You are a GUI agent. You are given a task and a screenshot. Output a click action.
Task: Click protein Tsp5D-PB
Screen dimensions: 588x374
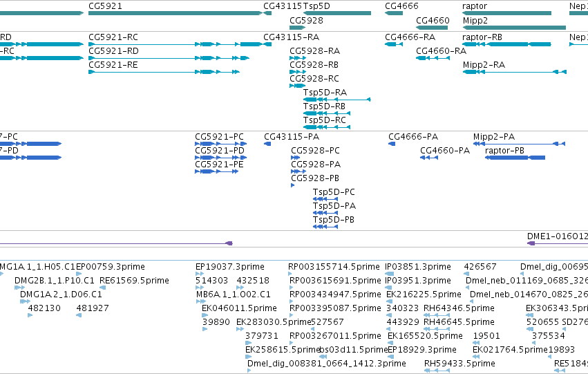click(x=325, y=227)
